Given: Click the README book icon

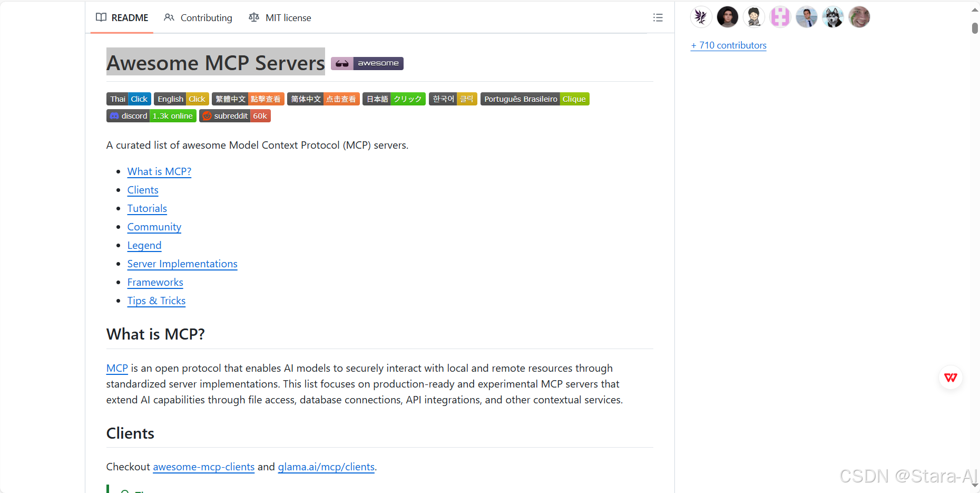Looking at the screenshot, I should click(x=101, y=17).
